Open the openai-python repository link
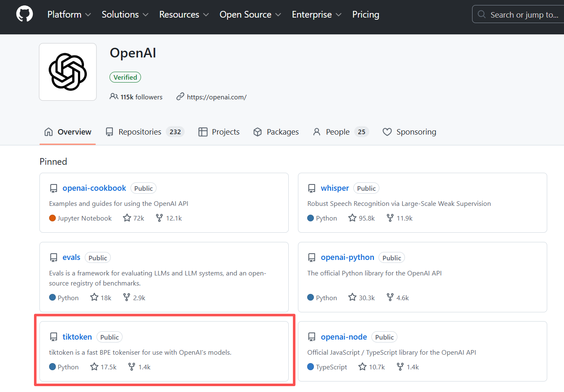 coord(347,257)
